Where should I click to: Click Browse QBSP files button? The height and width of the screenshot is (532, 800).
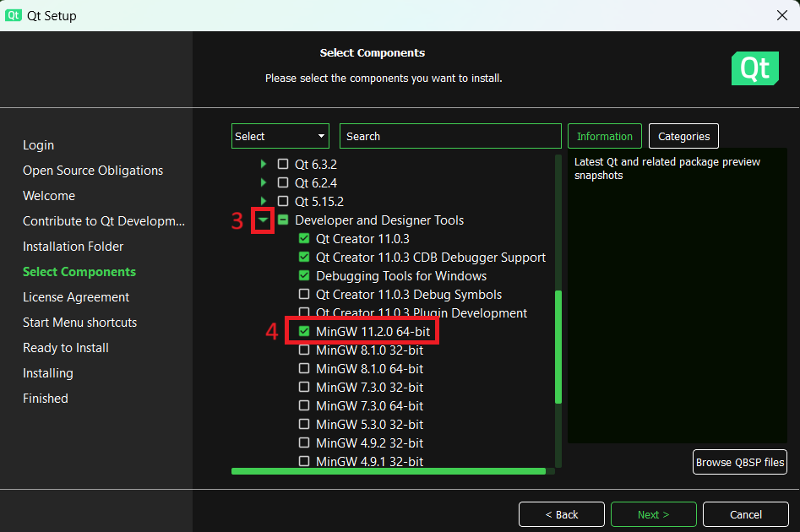[x=740, y=462]
